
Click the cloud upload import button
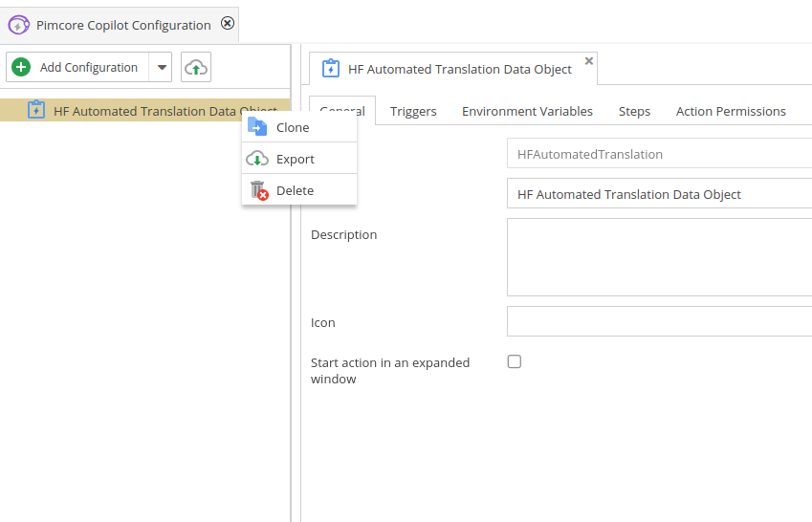point(196,67)
